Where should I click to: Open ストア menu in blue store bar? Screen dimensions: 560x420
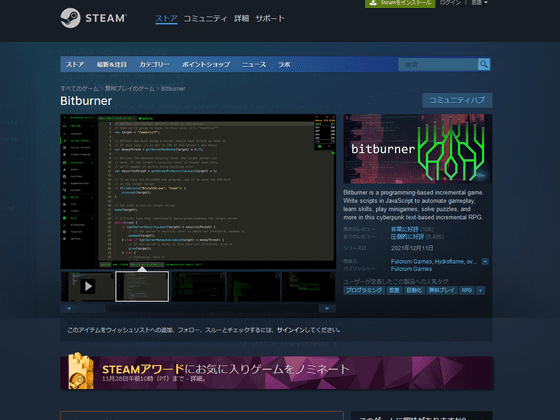coord(75,65)
